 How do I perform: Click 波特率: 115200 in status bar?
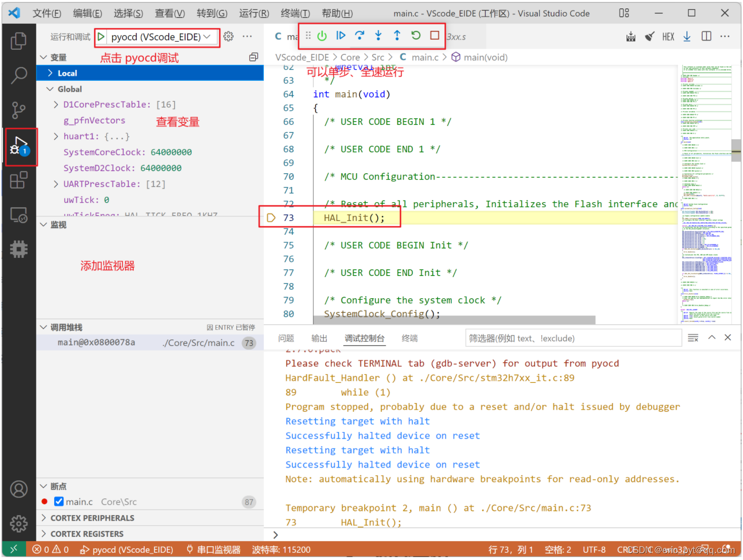(x=281, y=550)
